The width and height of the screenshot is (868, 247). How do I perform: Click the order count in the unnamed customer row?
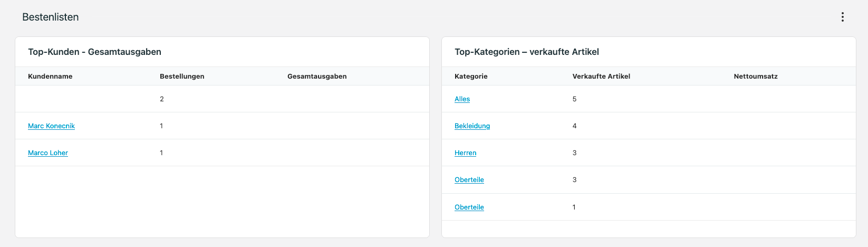click(x=162, y=99)
